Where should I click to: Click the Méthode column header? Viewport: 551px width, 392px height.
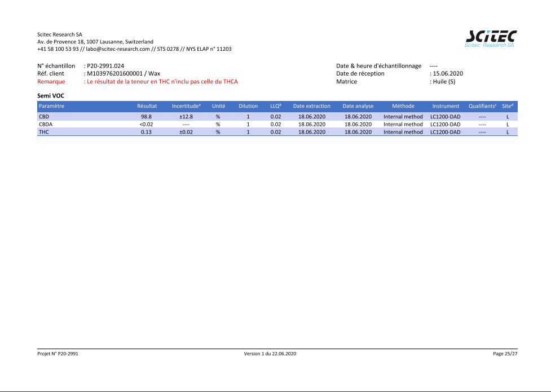point(403,106)
